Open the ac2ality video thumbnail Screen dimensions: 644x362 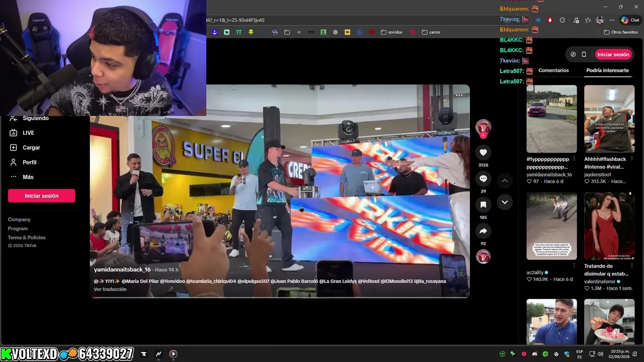tap(551, 226)
